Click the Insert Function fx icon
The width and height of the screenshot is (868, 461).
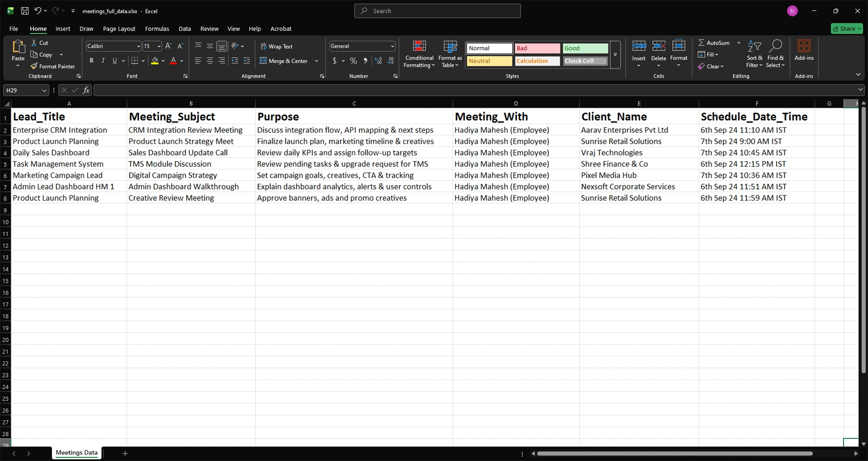coord(86,90)
